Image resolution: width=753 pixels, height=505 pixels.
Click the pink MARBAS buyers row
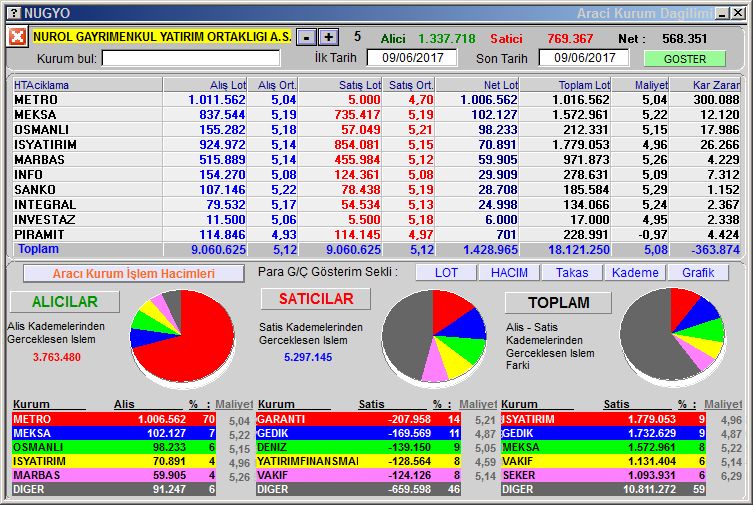tap(114, 475)
